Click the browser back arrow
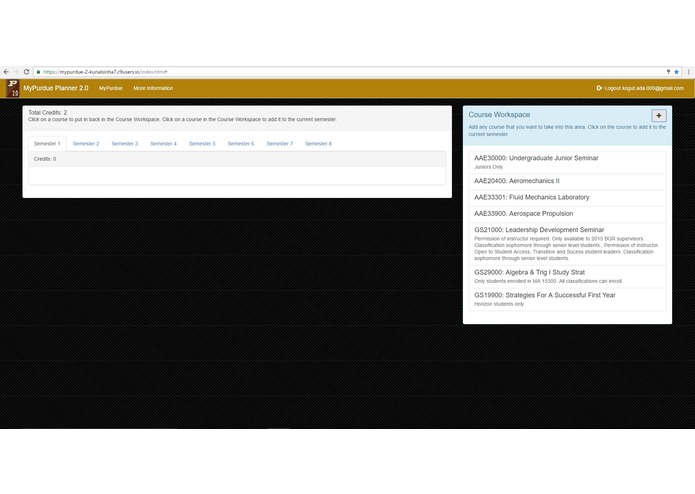Viewport: 695px width, 494px height. tap(6, 72)
